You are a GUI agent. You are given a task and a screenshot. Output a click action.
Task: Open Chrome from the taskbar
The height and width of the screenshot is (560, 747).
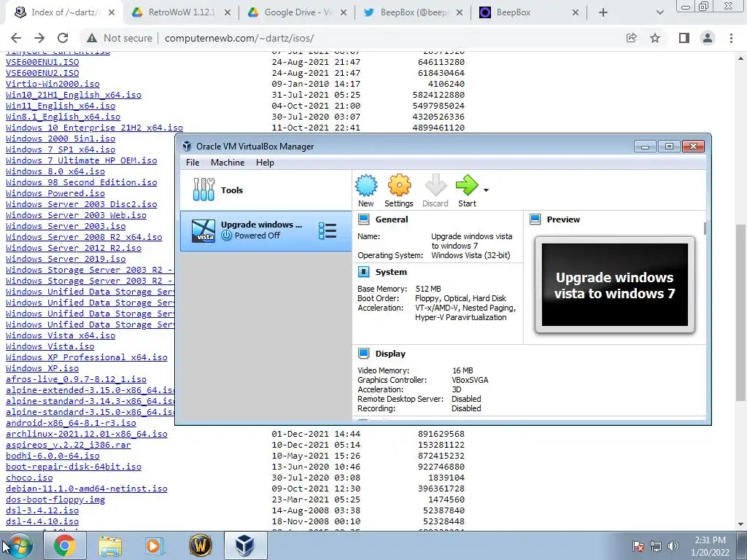tap(65, 545)
